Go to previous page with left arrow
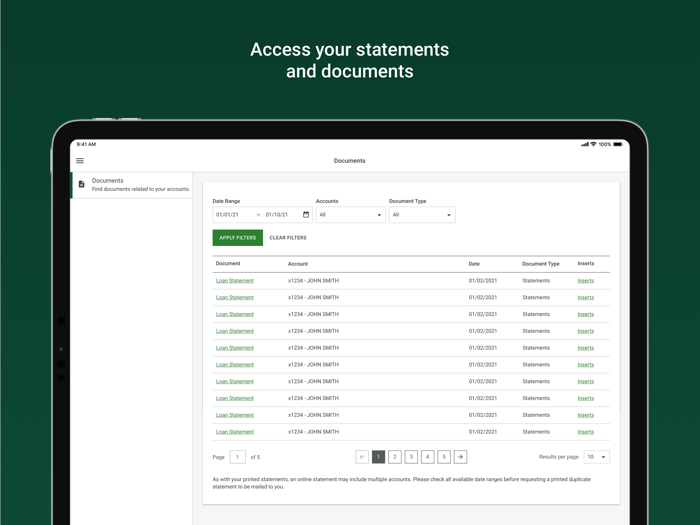 pyautogui.click(x=362, y=457)
